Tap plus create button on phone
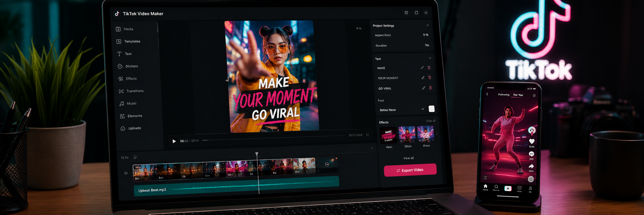The height and width of the screenshot is (215, 644). tap(508, 188)
